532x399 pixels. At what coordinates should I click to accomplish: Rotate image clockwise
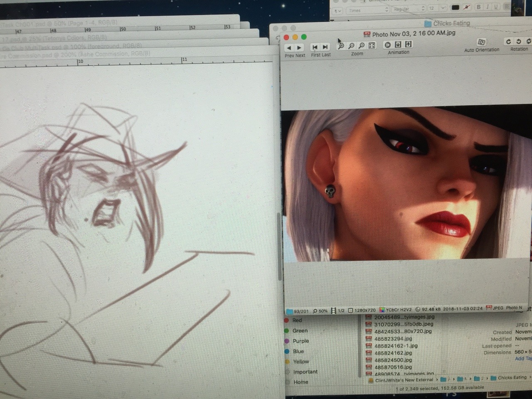click(x=508, y=42)
